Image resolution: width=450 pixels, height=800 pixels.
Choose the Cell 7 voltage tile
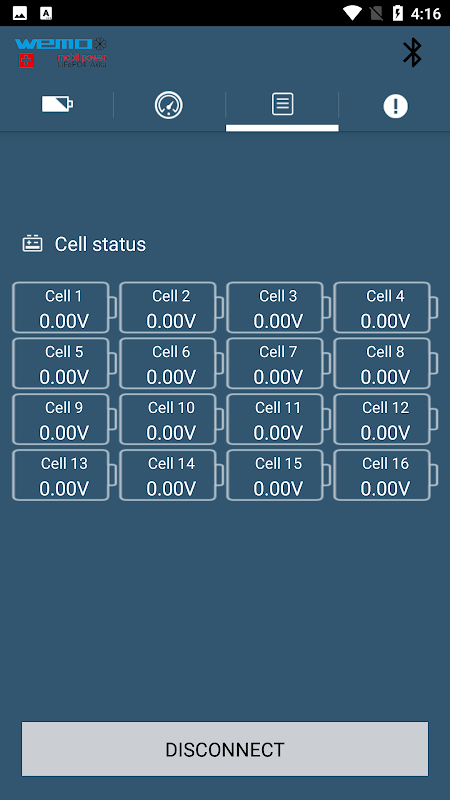pos(279,363)
